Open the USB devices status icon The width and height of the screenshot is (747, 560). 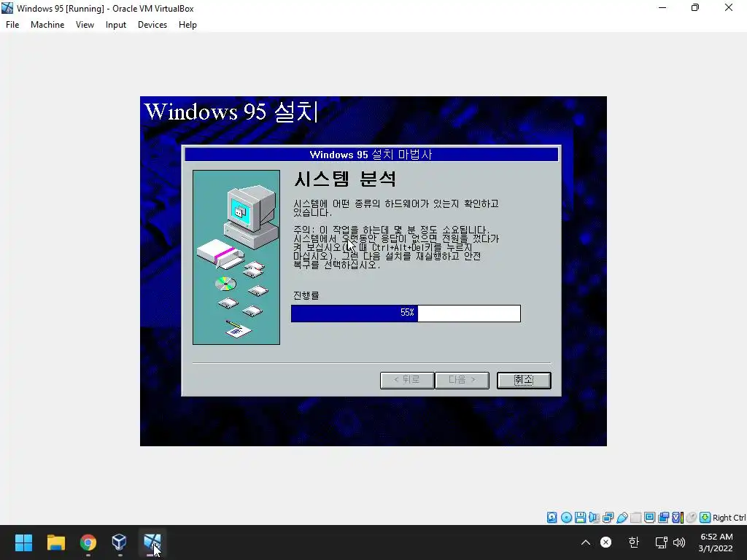622,518
